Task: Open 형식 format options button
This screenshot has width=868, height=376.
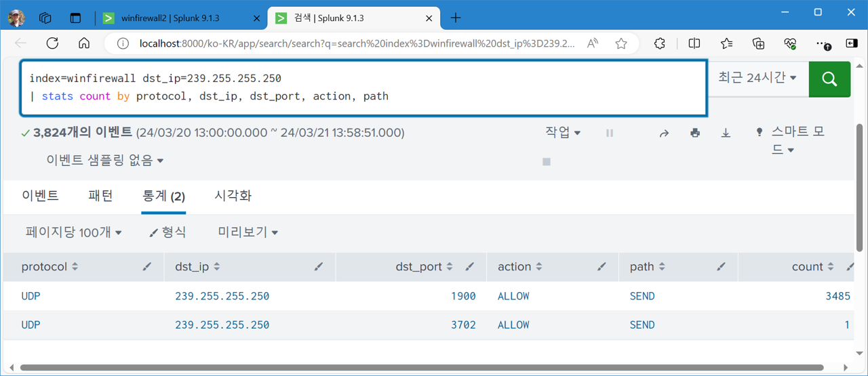Action: coord(167,232)
